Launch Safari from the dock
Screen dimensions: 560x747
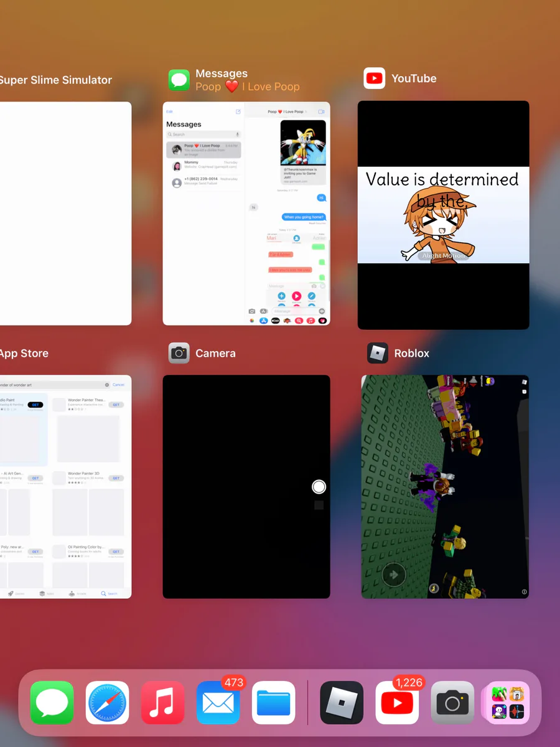click(x=108, y=703)
